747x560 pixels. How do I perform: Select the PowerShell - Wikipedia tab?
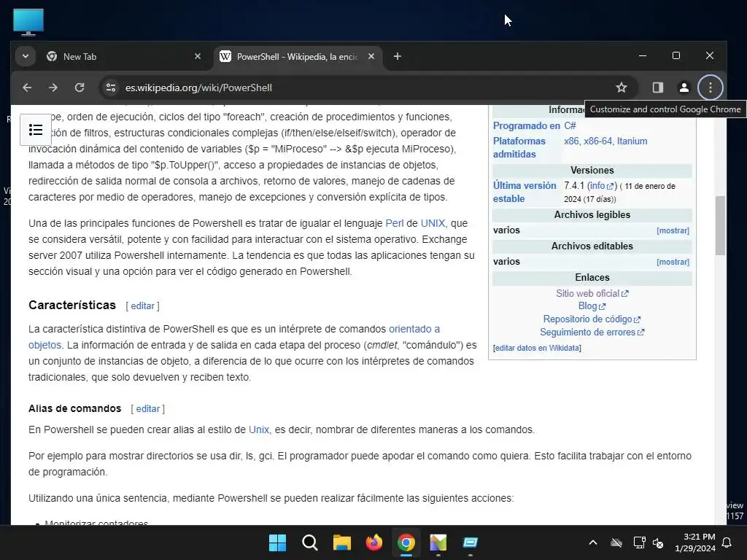click(298, 57)
